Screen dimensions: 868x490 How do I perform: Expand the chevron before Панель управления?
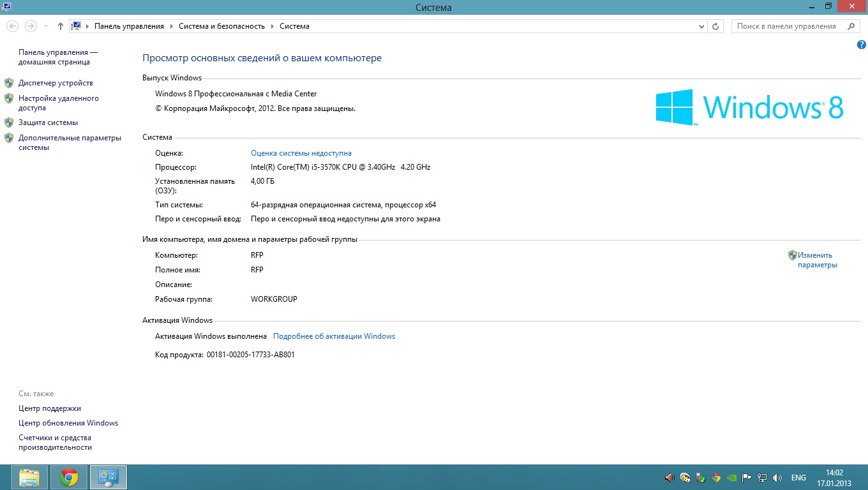tap(88, 26)
